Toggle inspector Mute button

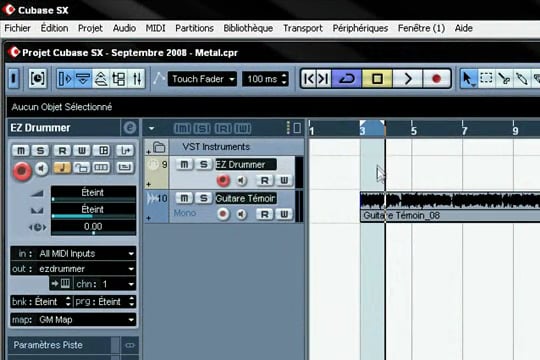[21, 151]
